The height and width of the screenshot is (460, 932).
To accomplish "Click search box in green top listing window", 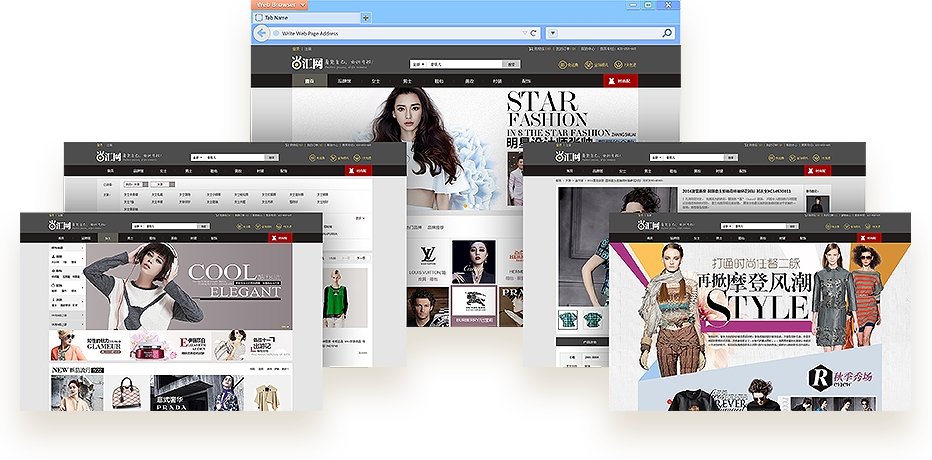I will pos(236,157).
